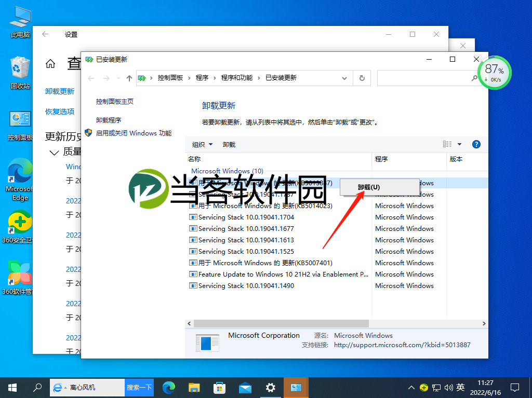Collapse the 质量更新 section

tap(54, 152)
